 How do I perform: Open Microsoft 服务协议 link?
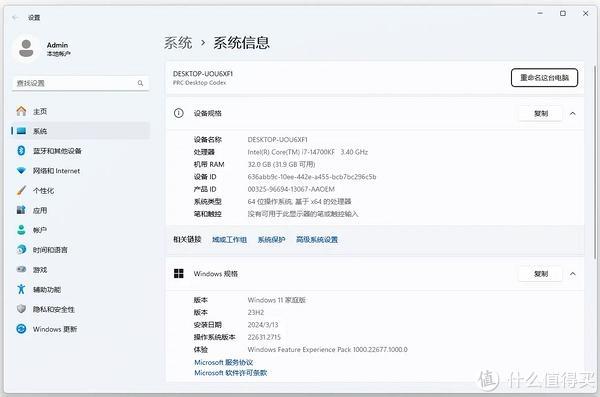point(223,362)
